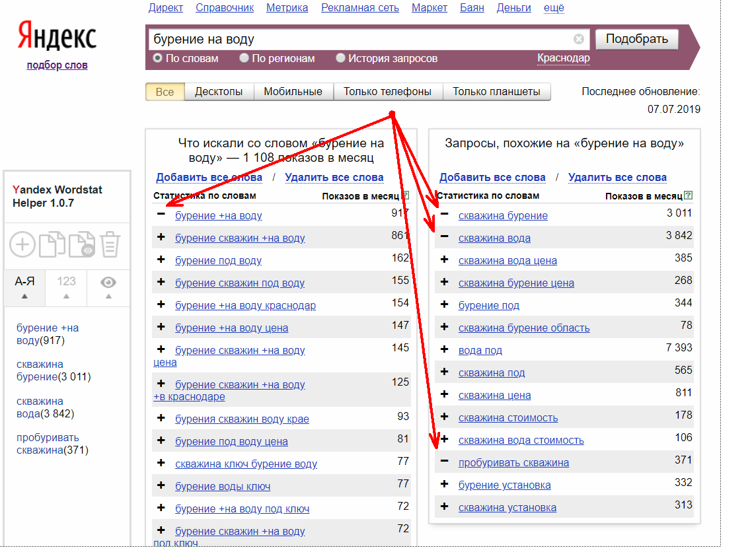Viewport: 748px width, 560px height.
Task: Remove "скважина вода" using its minus icon
Action: click(x=444, y=236)
